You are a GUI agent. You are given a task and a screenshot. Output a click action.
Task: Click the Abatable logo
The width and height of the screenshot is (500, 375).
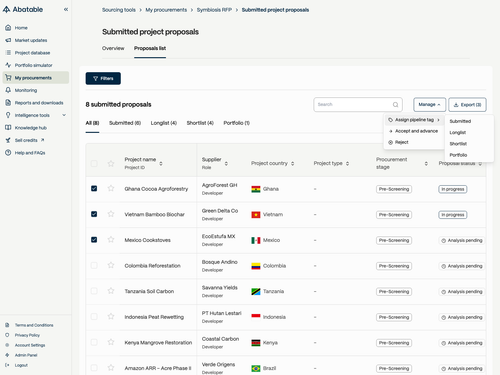coord(23,9)
